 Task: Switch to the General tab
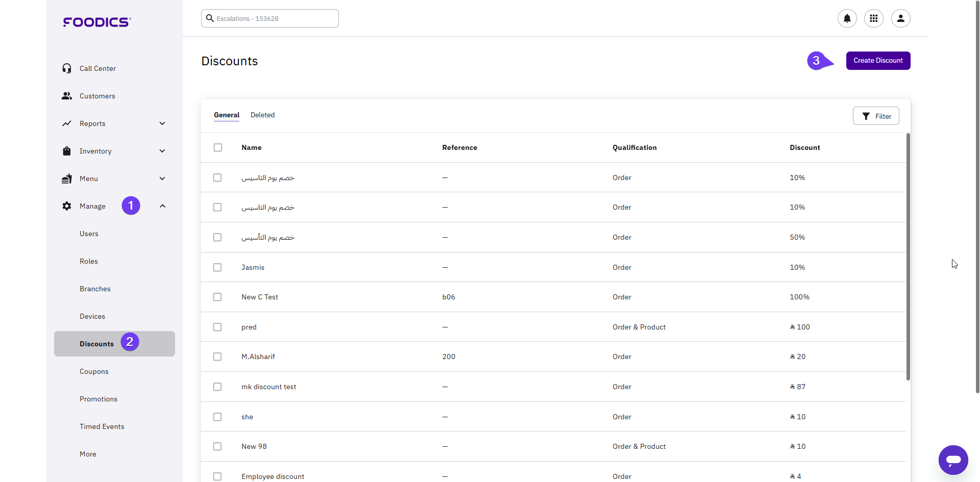227,115
